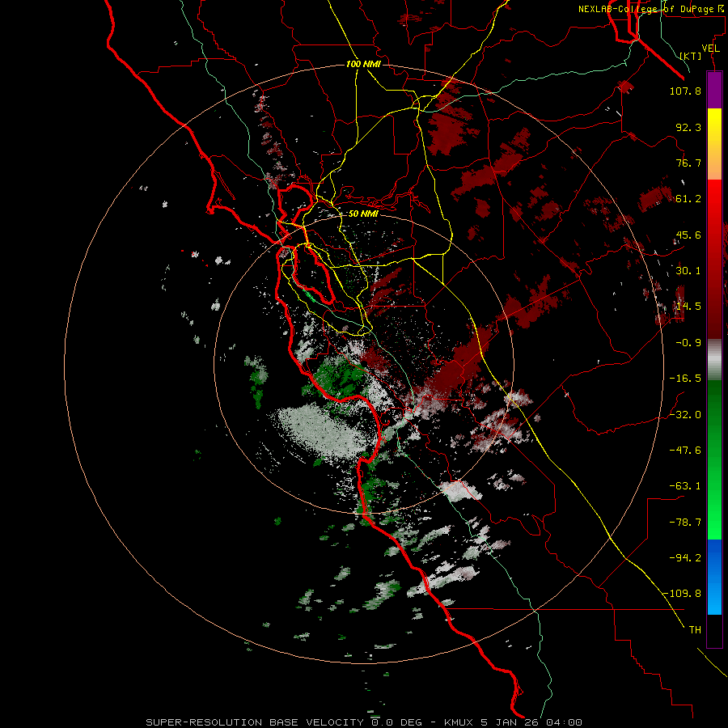Click the 92.3 velocity scale value

coord(688,128)
